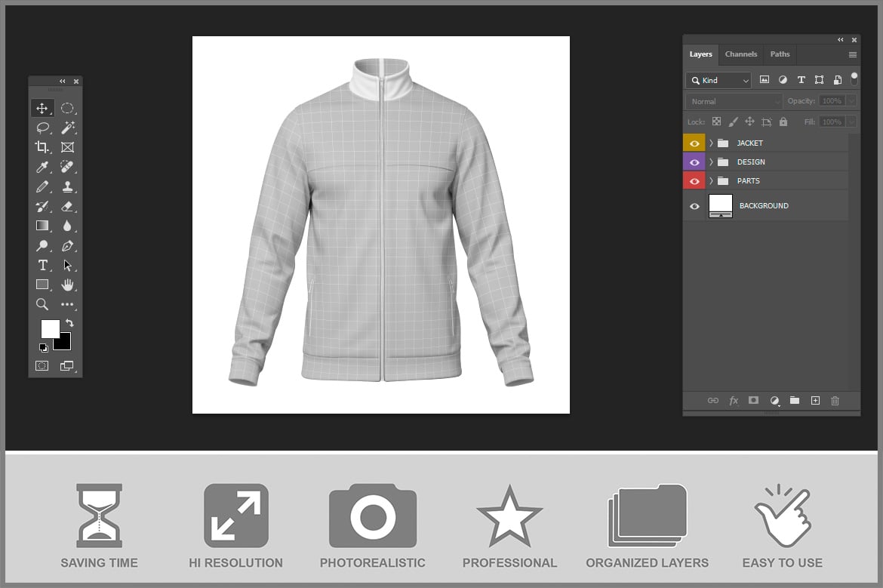Screen dimensions: 883x588
Task: Select the Eyedropper tool
Action: tap(43, 167)
